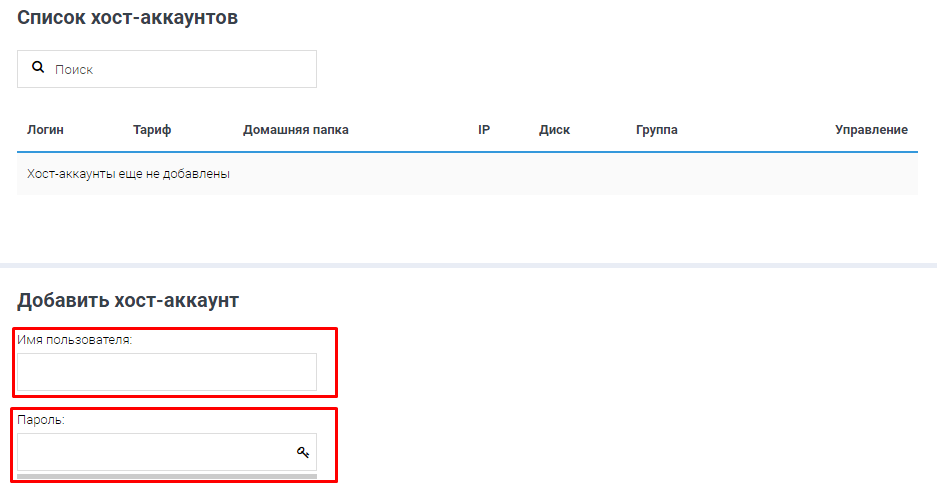Click the Диск column header

[x=554, y=130]
